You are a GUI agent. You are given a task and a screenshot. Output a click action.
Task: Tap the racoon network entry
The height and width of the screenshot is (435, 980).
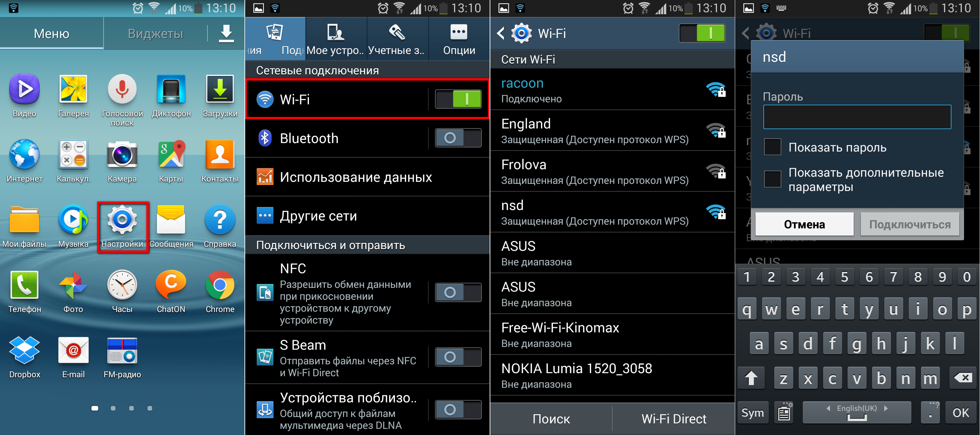(x=613, y=90)
